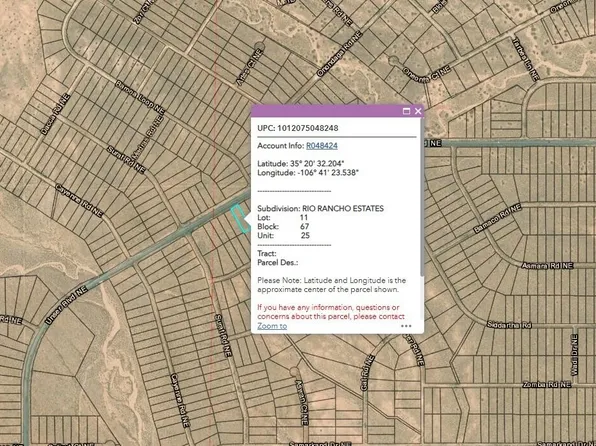Click the Longitude: -106° 41' 23.538" value
Viewport: 596px width, 446px height.
tap(308, 173)
